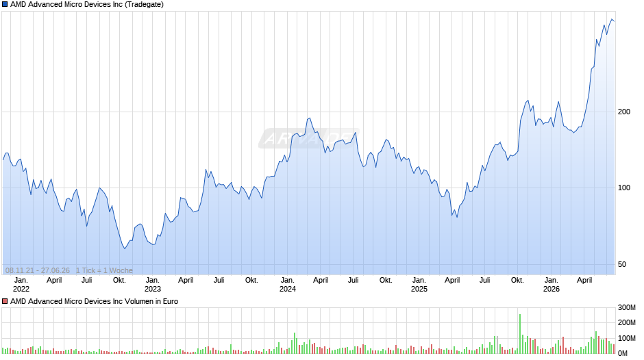Viewport: 644px width, 360px height.
Task: Click the highest price peak at the chart's right end
Action: [x=612, y=19]
